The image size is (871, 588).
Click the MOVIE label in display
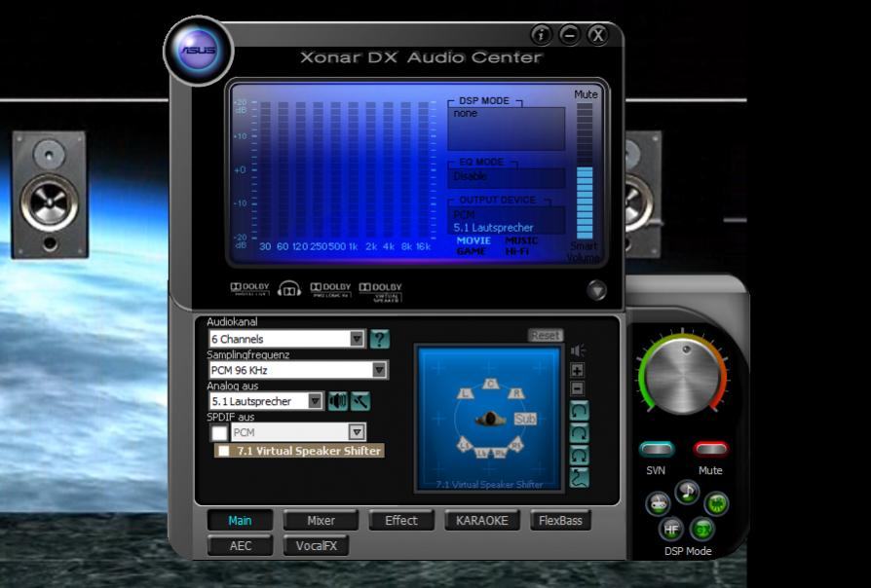click(x=473, y=240)
